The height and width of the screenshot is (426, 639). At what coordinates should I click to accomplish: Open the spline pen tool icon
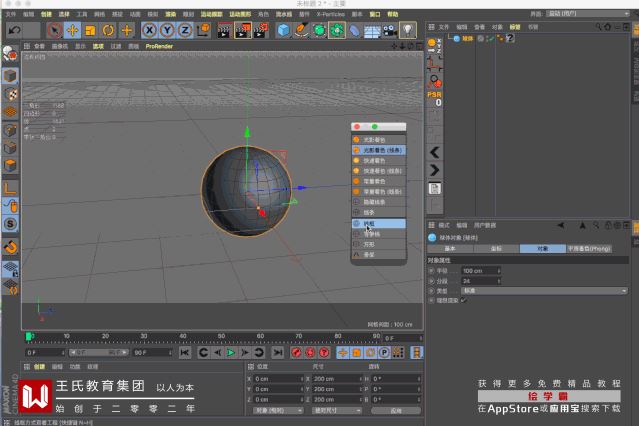tap(301, 30)
